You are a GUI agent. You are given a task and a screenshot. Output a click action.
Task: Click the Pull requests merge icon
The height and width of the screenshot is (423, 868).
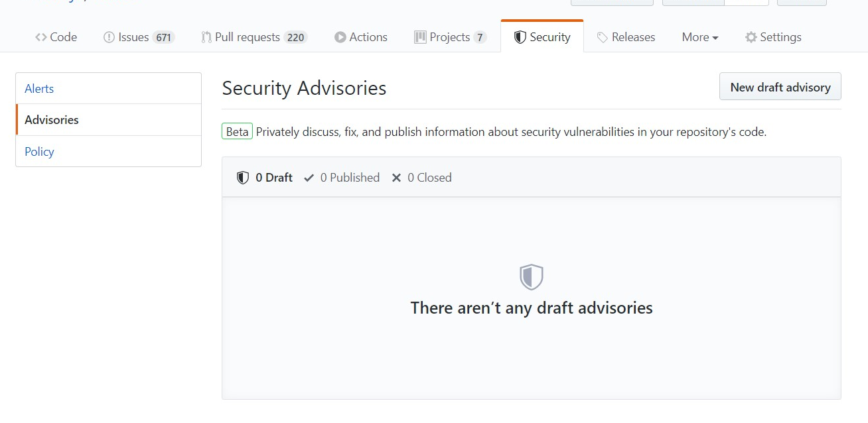coord(206,37)
